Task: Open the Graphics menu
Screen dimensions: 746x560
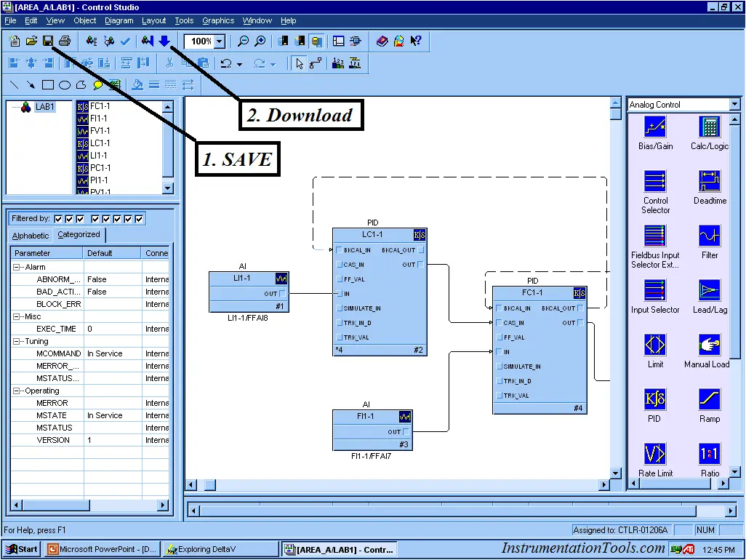Action: point(218,20)
